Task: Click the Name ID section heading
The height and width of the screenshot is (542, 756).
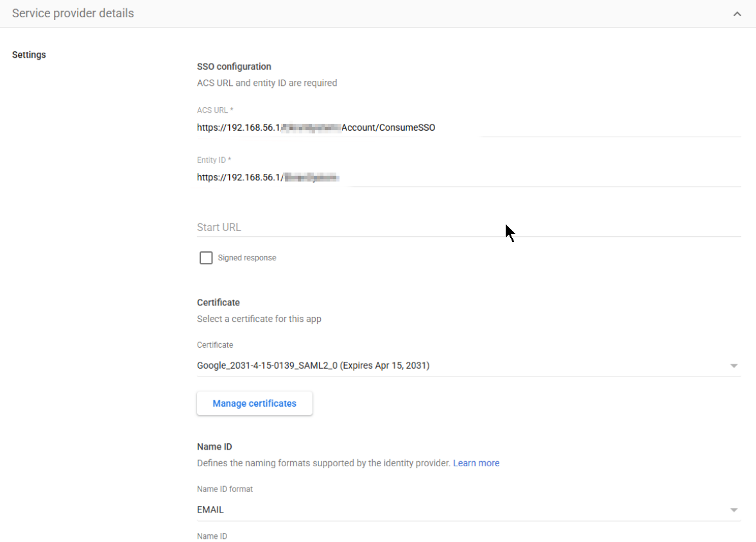Action: point(214,446)
